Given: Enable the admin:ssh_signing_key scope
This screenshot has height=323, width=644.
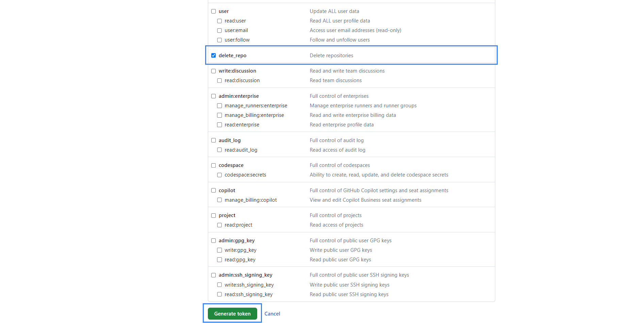Looking at the screenshot, I should tap(213, 275).
